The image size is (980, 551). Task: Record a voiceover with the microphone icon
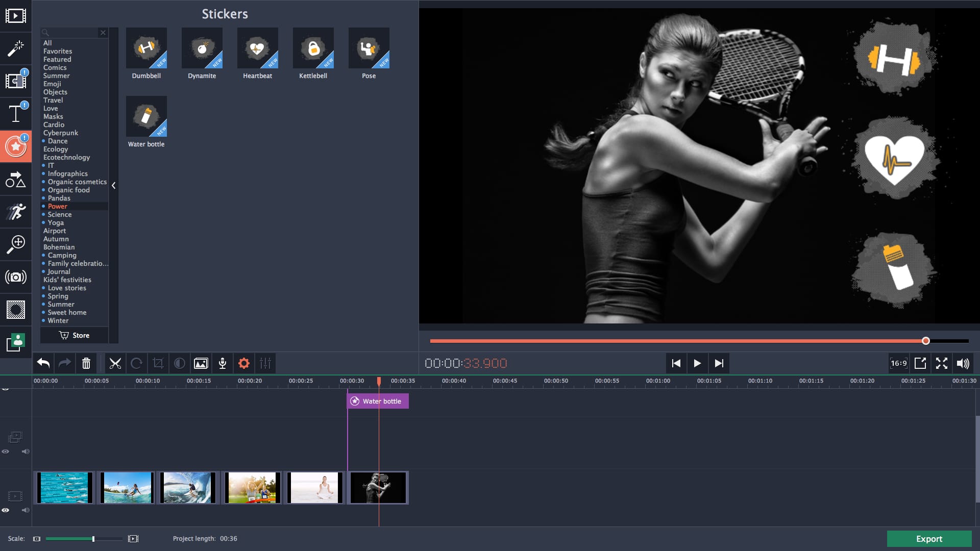(x=223, y=363)
